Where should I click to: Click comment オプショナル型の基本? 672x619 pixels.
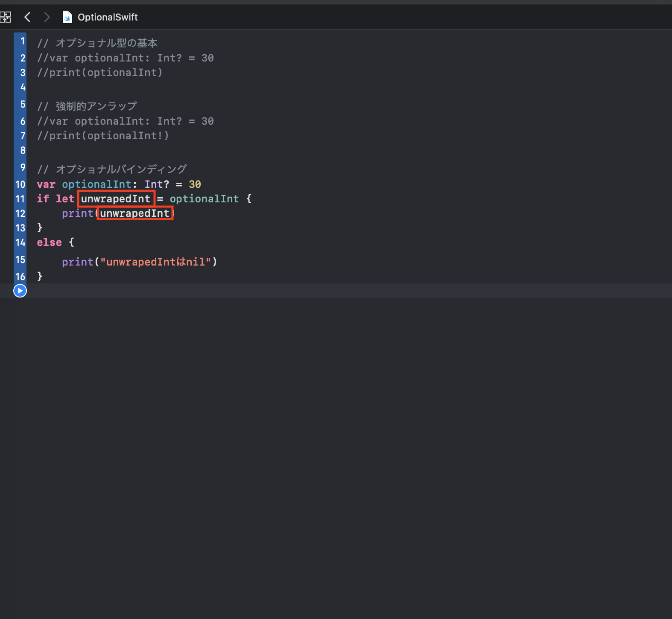click(x=97, y=43)
